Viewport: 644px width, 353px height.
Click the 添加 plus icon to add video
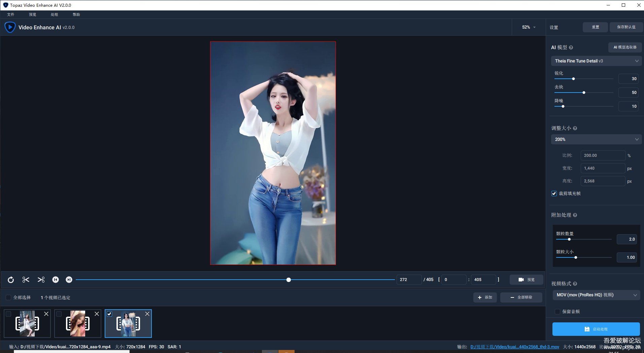pyautogui.click(x=479, y=297)
